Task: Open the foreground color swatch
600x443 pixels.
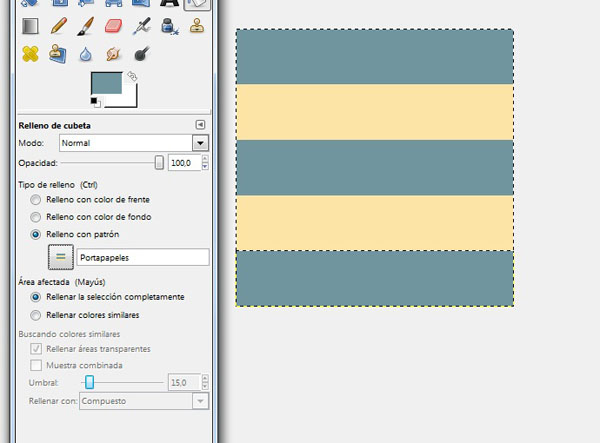Action: 106,83
